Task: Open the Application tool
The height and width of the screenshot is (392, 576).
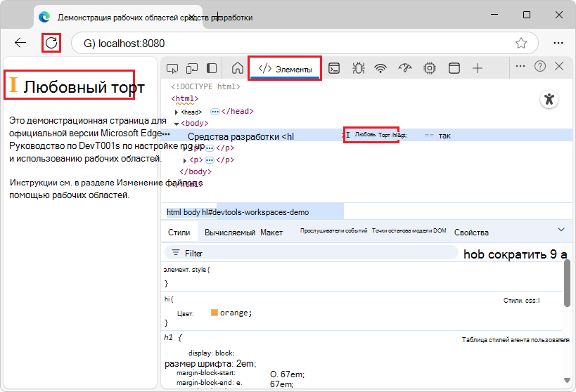Action: pos(454,68)
